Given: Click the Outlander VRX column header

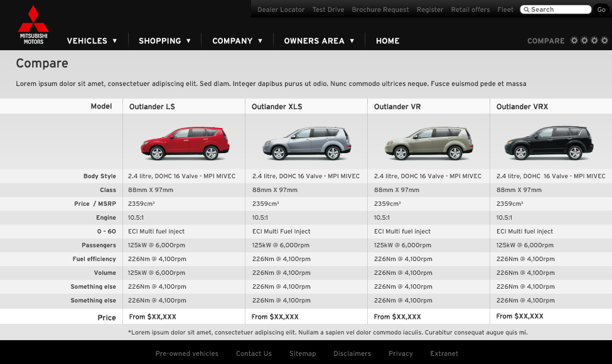Looking at the screenshot, I should [x=522, y=107].
